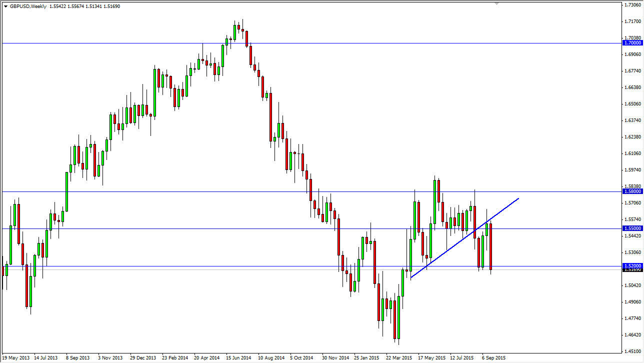The height and width of the screenshot is (363, 644).
Task: Click the 1.49060 price axis label
Action: (633, 302)
